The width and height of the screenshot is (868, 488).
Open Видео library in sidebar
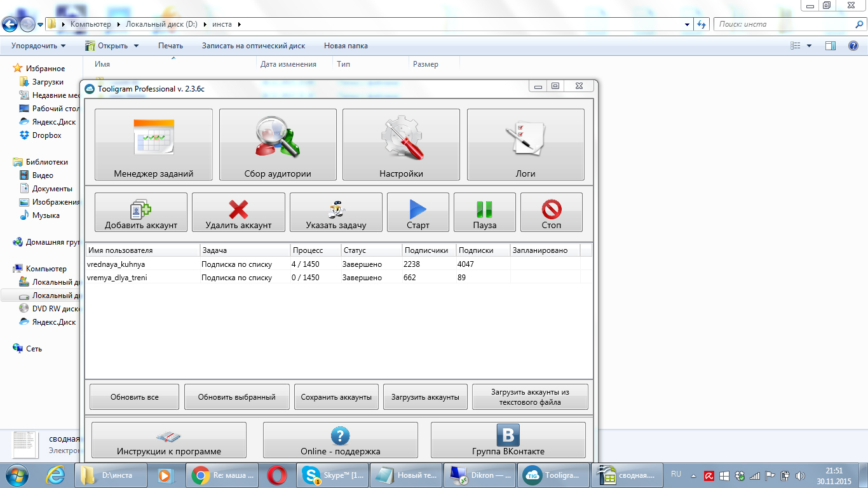(43, 175)
